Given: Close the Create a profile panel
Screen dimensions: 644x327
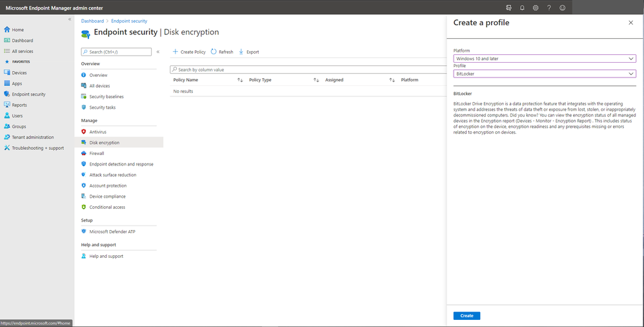Looking at the screenshot, I should coord(630,23).
